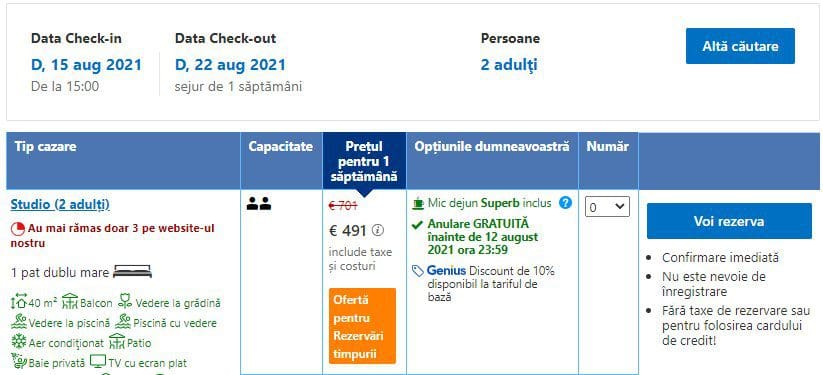Screen dimensions: 823x375
Task: Click the double bed icon
Action: (132, 272)
